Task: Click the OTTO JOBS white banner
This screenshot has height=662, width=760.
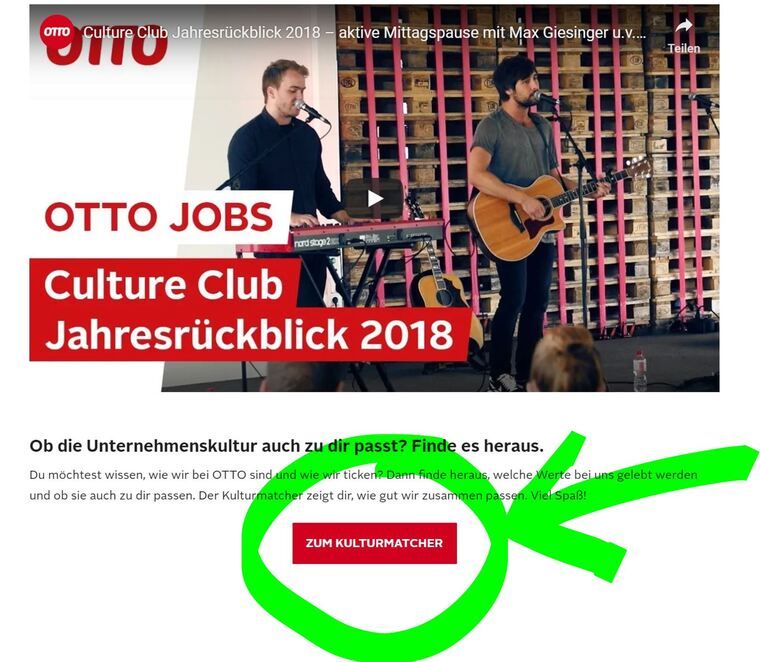Action: point(160,217)
